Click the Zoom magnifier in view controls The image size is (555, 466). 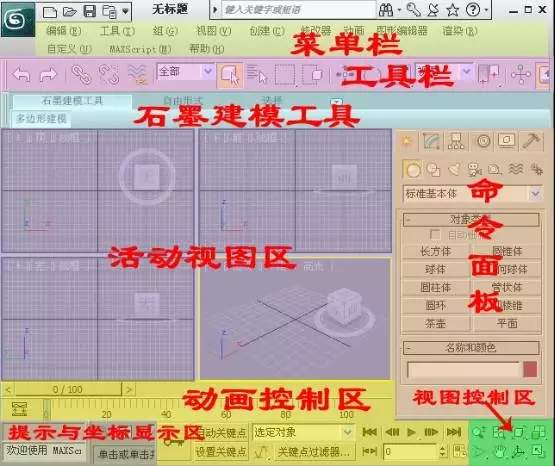point(479,432)
